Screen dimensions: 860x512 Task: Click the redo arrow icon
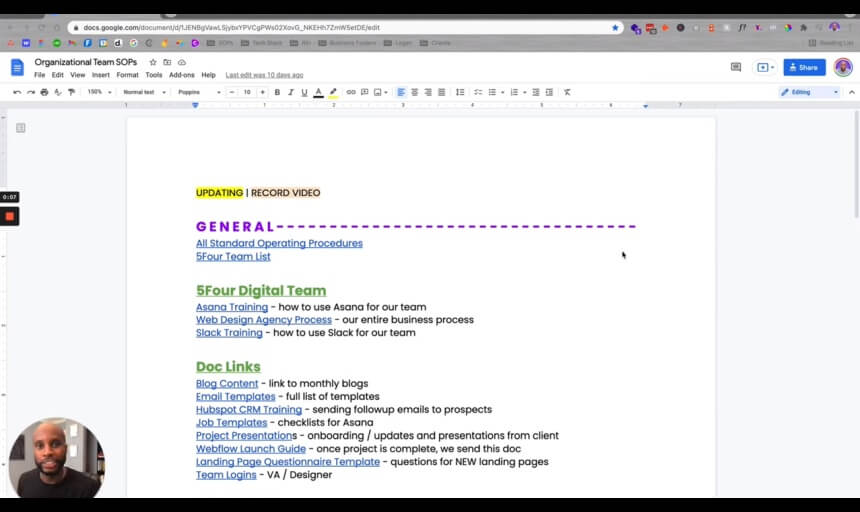click(x=31, y=92)
